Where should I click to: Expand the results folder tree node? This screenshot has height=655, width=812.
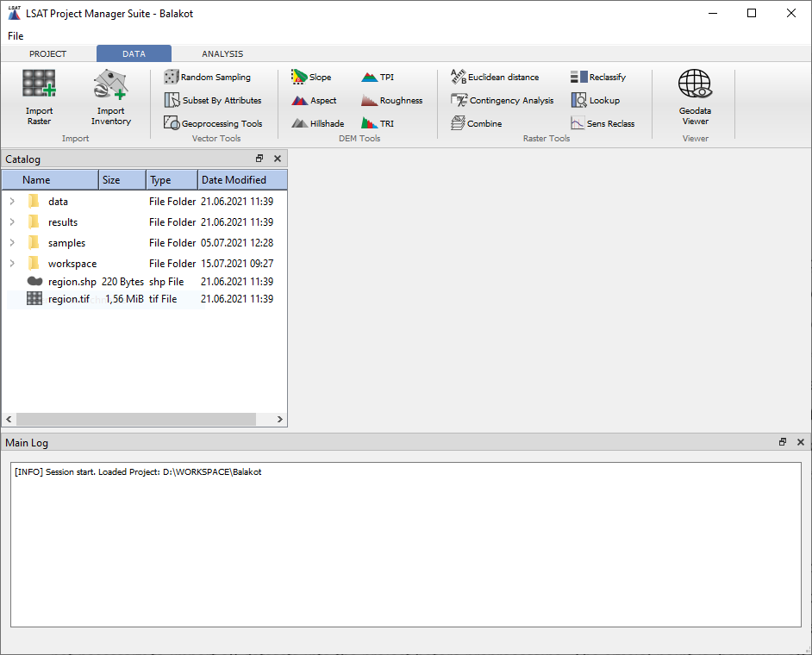(12, 222)
